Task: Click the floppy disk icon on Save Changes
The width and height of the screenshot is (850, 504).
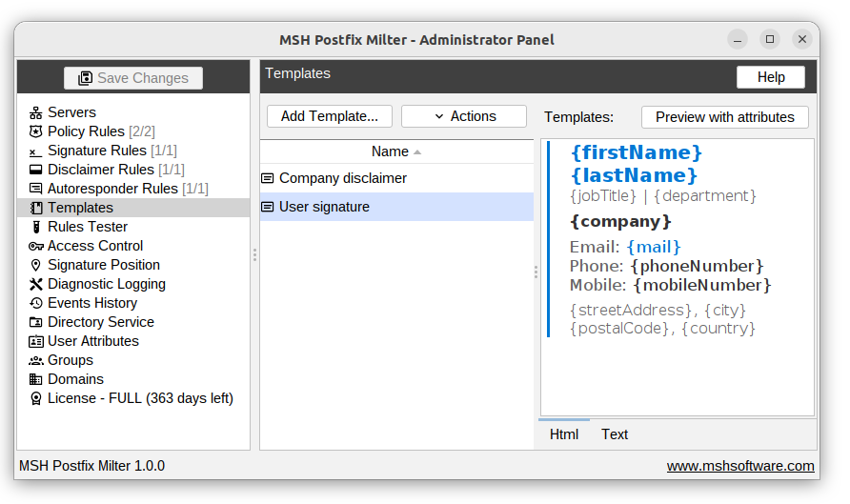Action: click(85, 78)
